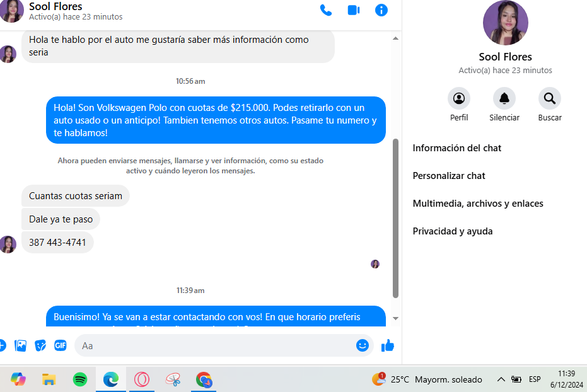Screen dimensions: 587x392
Task: Open Snipping Tool from the taskbar
Action: pyautogui.click(x=173, y=379)
